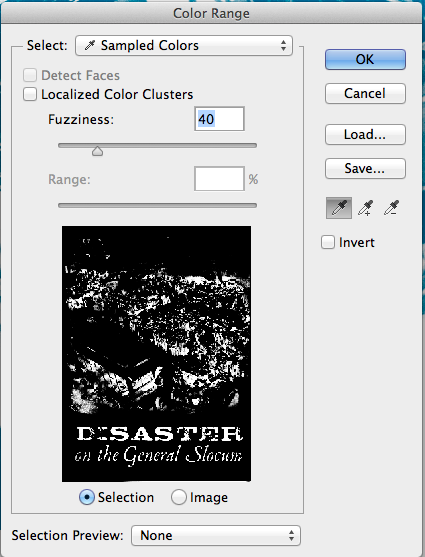Select the Add to Sample eyedropper
Viewport: 425px width, 557px height.
[x=366, y=208]
